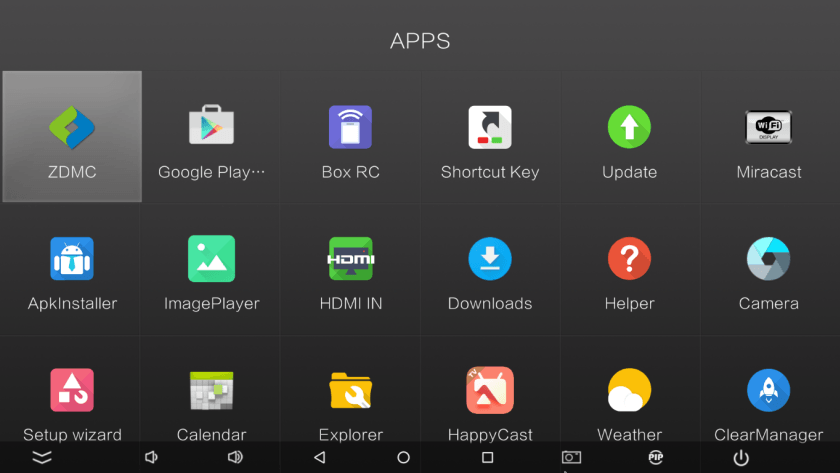Hide the navigation bar with the double chevron
Viewport: 840px width, 473px height.
click(42, 457)
